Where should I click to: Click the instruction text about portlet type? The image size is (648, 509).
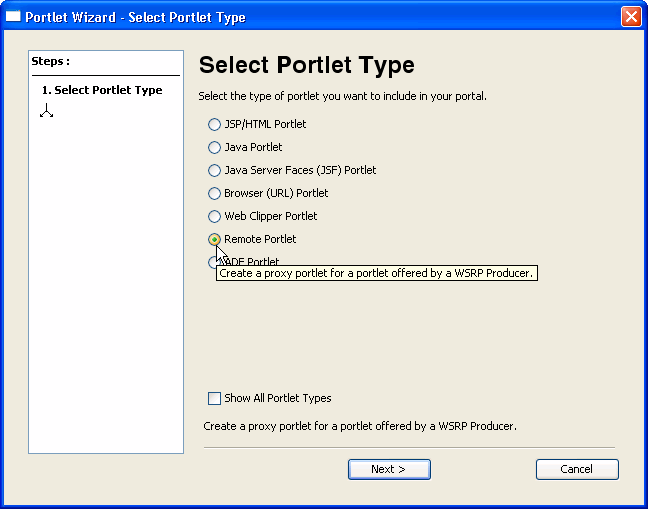click(x=343, y=96)
